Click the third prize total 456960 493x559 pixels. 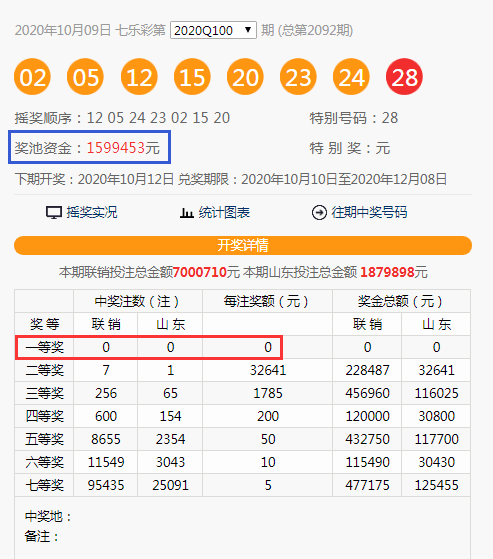(367, 393)
